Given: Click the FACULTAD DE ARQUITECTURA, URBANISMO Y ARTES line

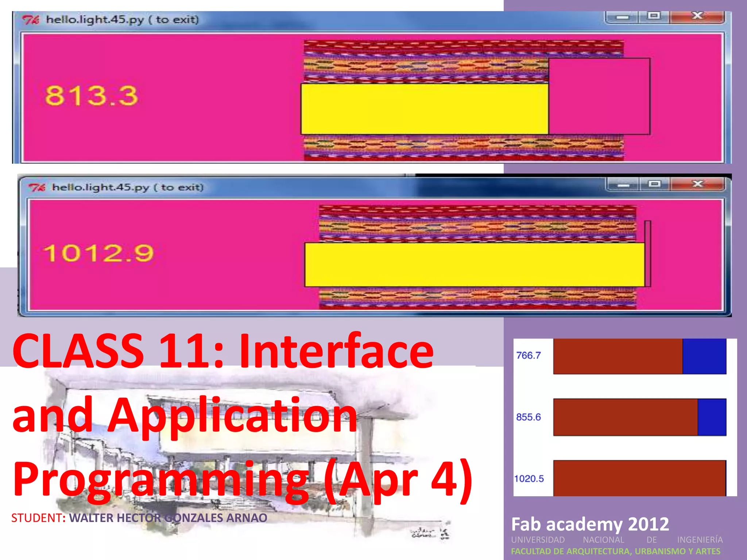Looking at the screenshot, I should [x=616, y=551].
